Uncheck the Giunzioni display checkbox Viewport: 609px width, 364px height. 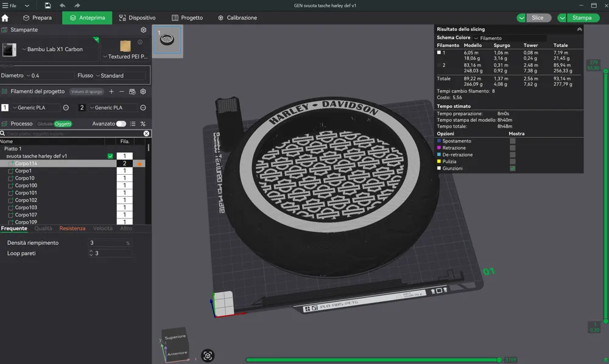513,169
